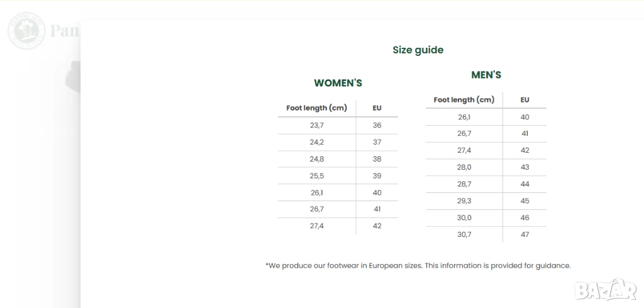This screenshot has width=644, height=308.
Task: Select the MEN'S table title
Action: 486,75
